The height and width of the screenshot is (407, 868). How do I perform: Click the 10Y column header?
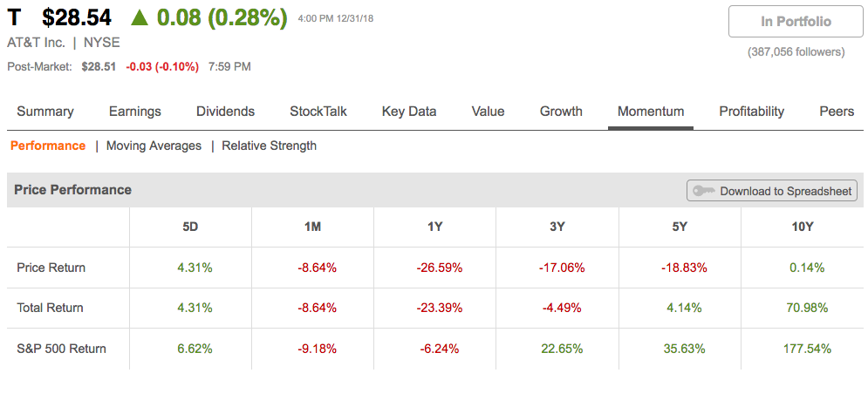[802, 227]
